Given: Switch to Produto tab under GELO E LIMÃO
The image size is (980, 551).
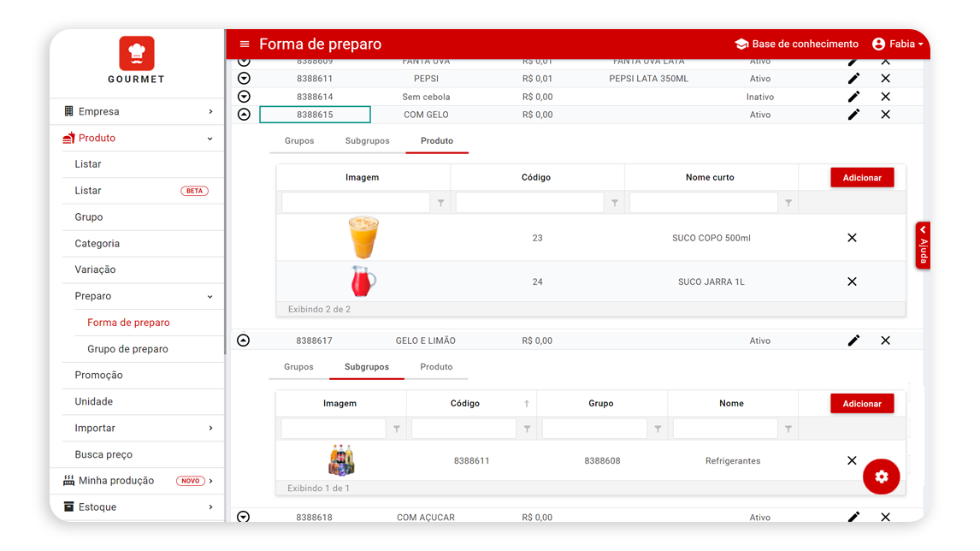Looking at the screenshot, I should (x=436, y=367).
